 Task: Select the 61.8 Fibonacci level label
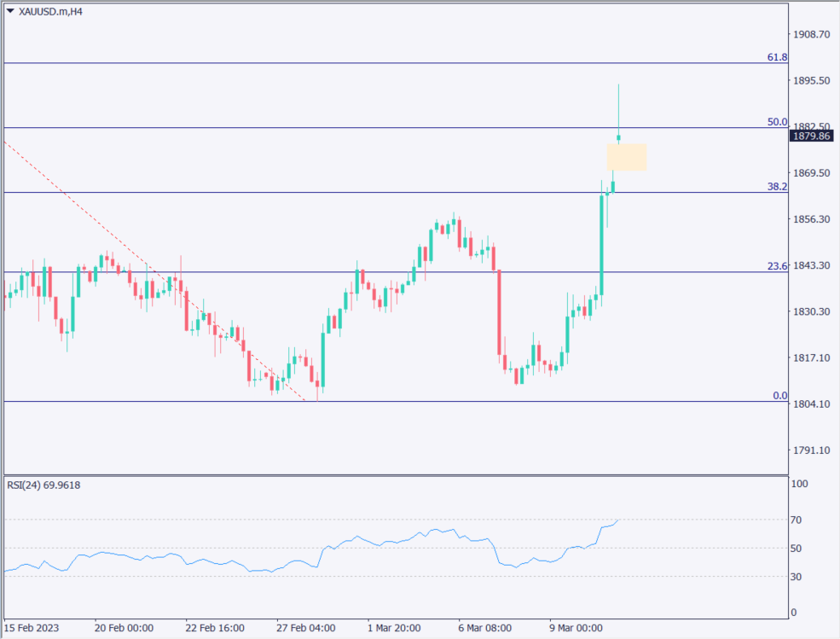(777, 57)
